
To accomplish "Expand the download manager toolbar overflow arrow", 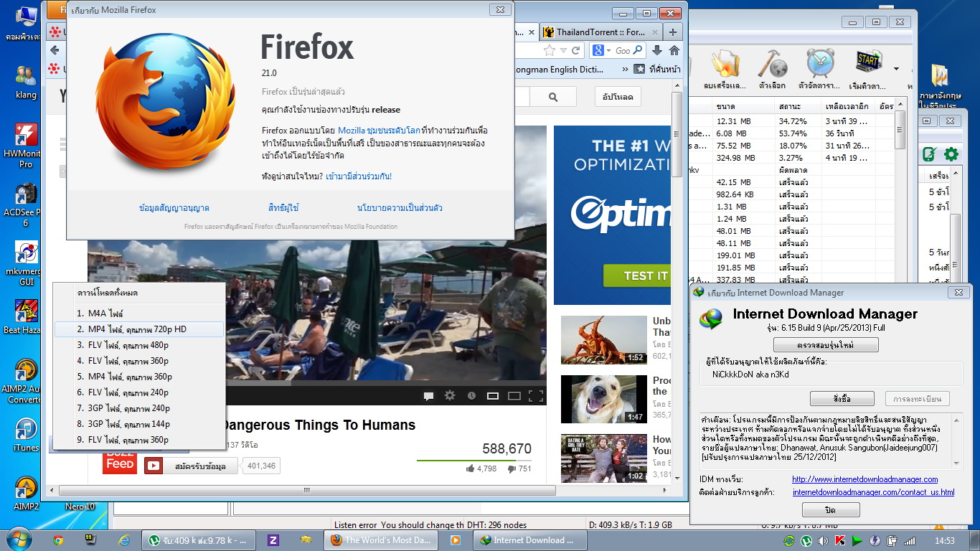I will [895, 69].
